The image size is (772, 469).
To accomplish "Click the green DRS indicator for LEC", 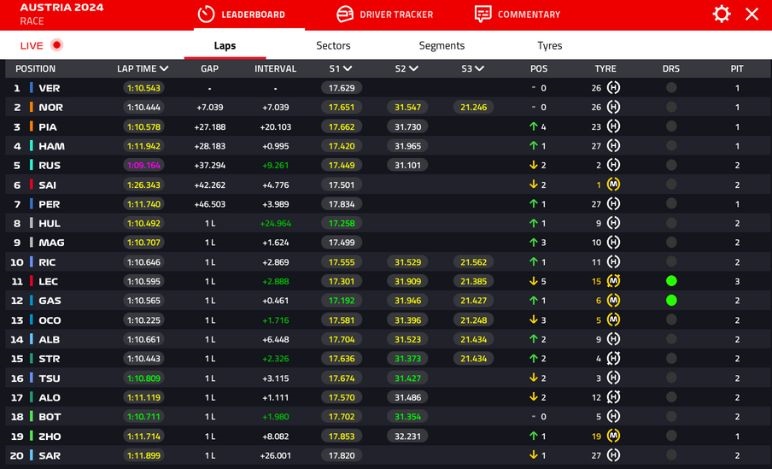I will [671, 281].
